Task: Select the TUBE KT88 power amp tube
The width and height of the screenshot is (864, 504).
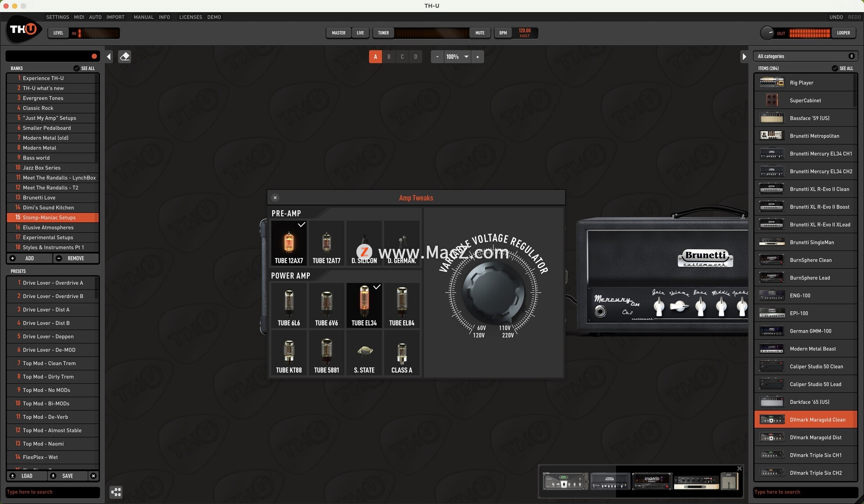Action: (x=289, y=352)
